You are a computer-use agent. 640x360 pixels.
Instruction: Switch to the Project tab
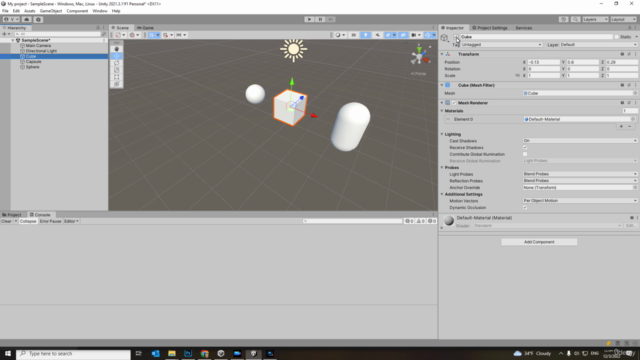pyautogui.click(x=12, y=215)
